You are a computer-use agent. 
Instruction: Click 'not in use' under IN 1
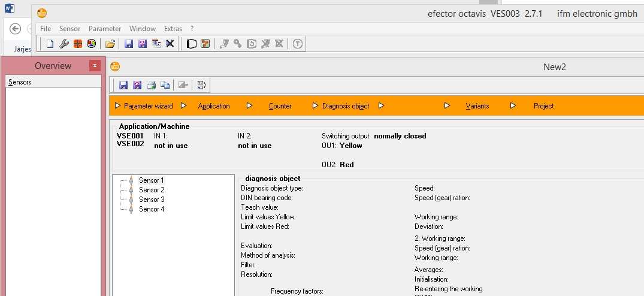(x=171, y=146)
